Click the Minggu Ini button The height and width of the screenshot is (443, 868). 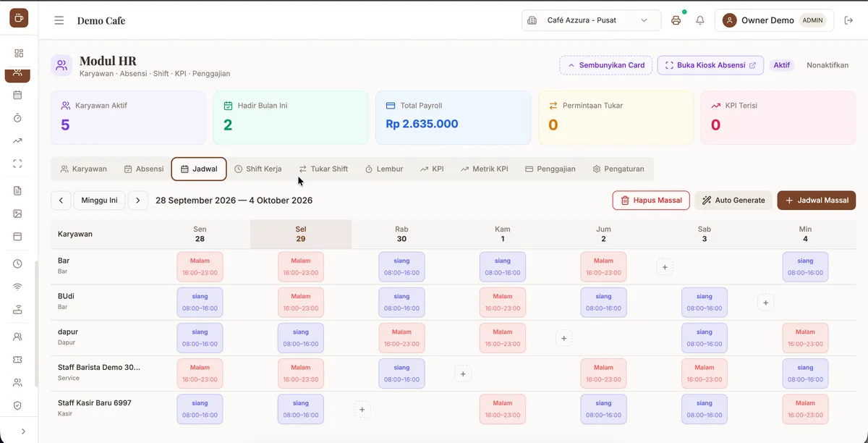pos(99,201)
